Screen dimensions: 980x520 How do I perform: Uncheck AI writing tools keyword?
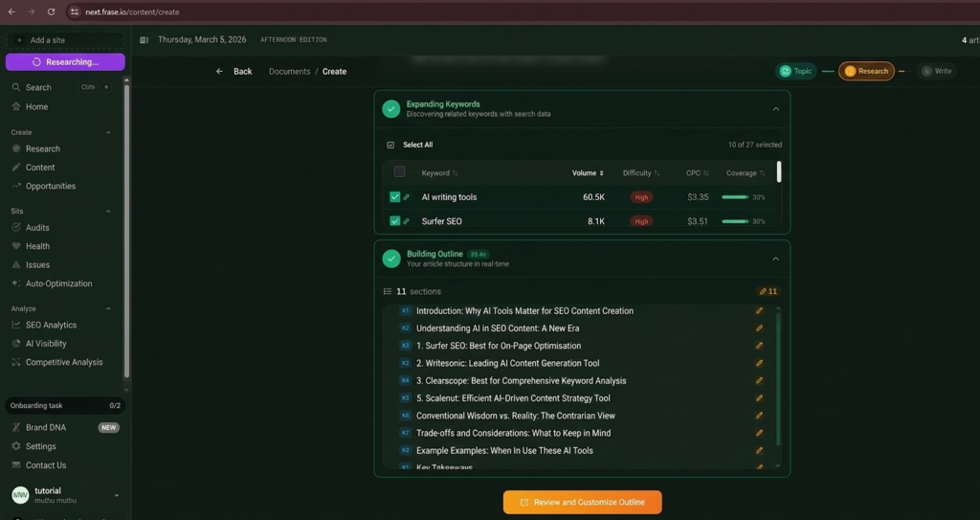pyautogui.click(x=395, y=197)
